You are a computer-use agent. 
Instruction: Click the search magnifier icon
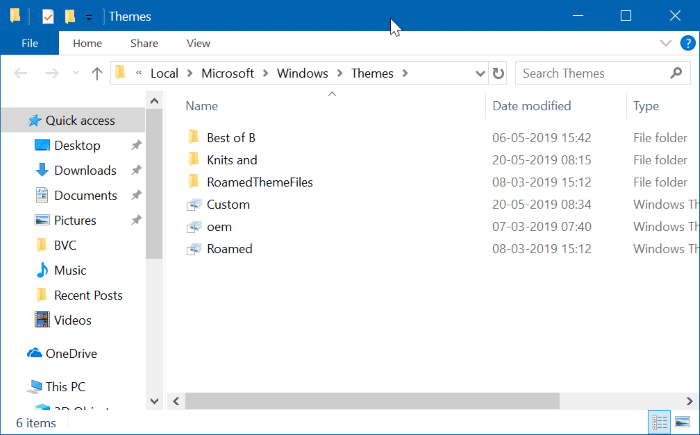[676, 73]
